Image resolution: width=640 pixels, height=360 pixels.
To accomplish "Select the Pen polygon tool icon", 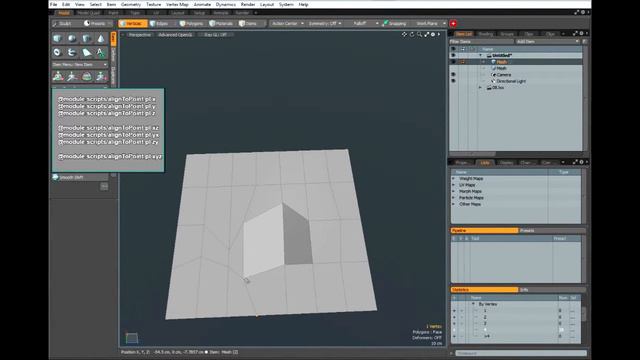I will [x=87, y=53].
